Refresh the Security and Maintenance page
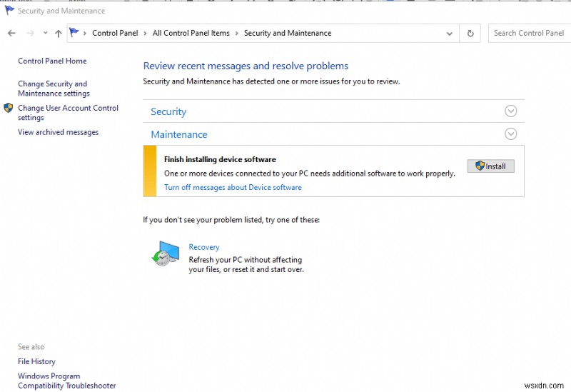The height and width of the screenshot is (392, 571). (470, 34)
